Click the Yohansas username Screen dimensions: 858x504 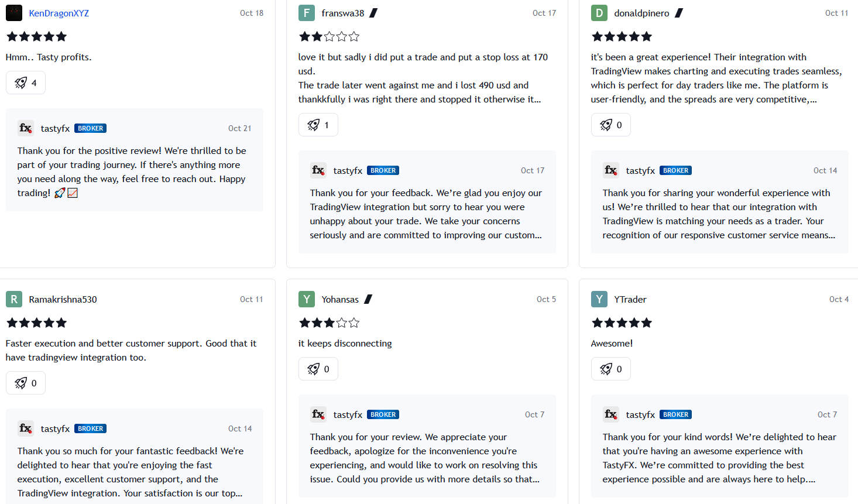click(340, 299)
